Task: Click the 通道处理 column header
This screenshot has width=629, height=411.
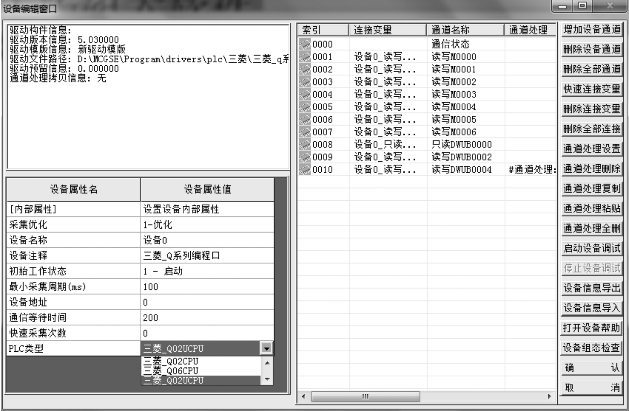Action: pos(530,30)
